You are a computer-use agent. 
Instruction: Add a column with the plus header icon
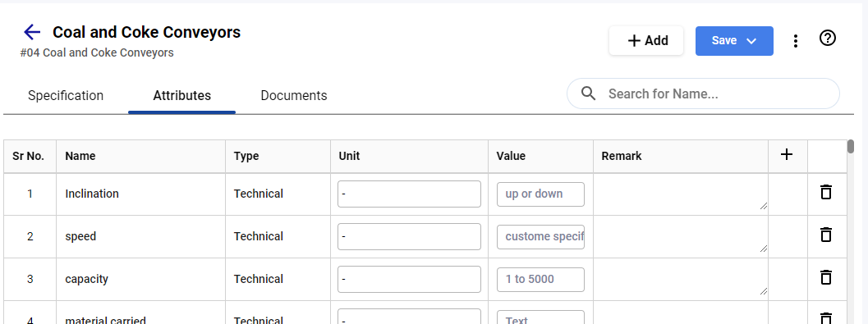tap(787, 155)
